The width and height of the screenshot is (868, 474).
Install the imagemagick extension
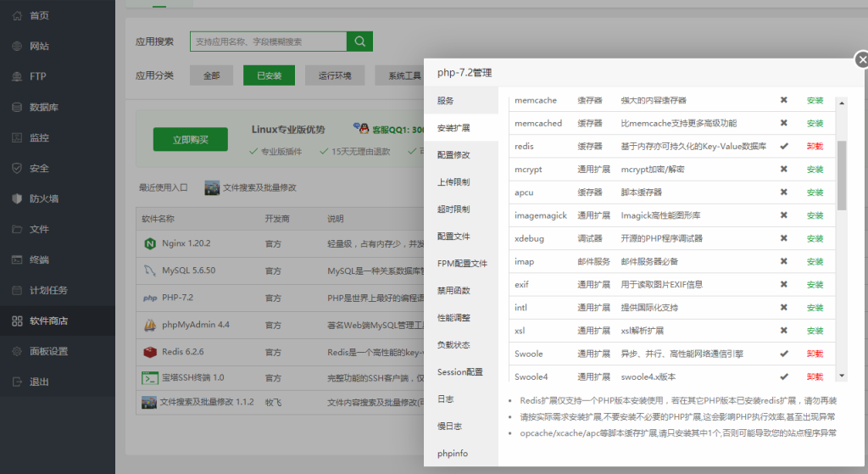pos(815,215)
